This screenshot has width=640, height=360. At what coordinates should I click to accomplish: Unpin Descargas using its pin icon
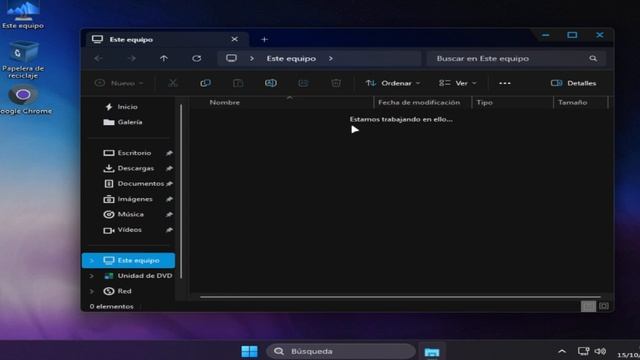click(169, 168)
